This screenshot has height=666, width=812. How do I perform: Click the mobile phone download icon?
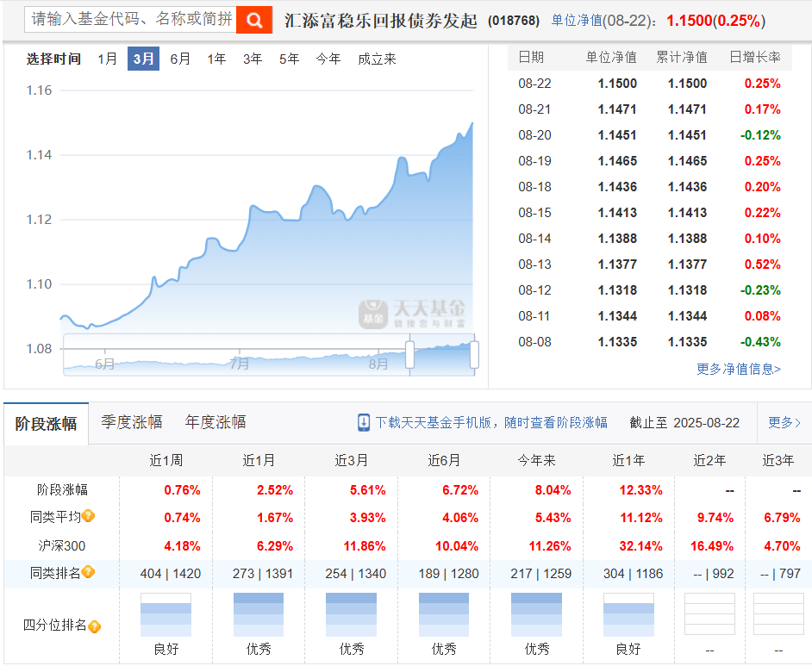[x=364, y=422]
